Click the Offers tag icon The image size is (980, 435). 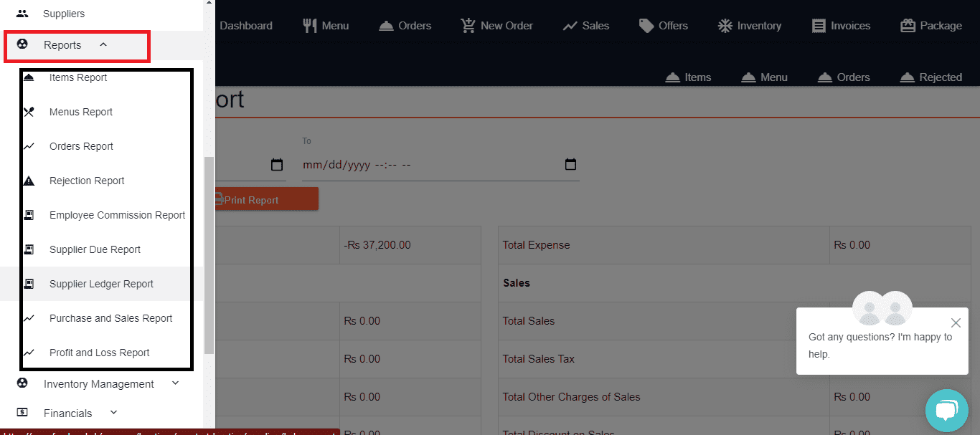point(646,26)
